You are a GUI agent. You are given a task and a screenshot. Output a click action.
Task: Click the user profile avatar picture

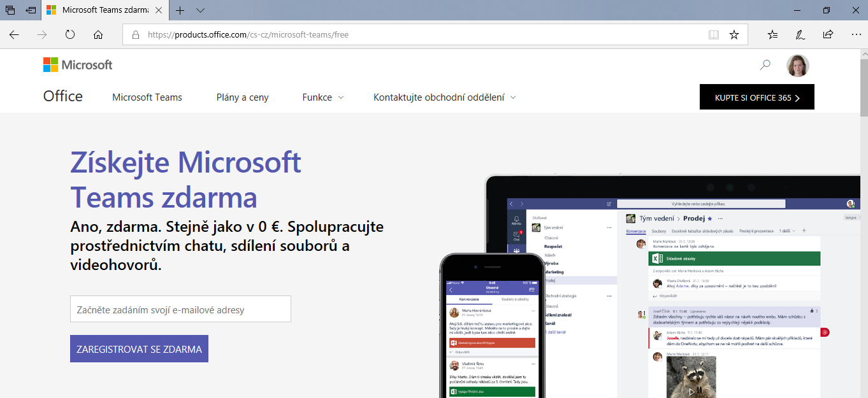[x=798, y=65]
